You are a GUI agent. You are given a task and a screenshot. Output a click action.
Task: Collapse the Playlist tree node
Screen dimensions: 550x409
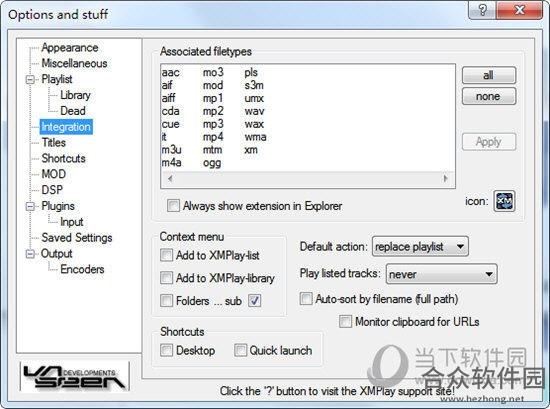[31, 79]
